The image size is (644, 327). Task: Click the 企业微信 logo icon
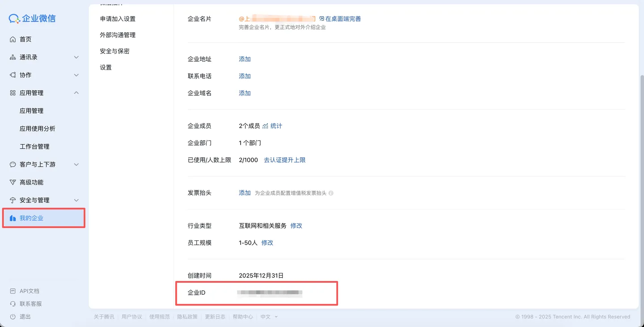(x=14, y=18)
